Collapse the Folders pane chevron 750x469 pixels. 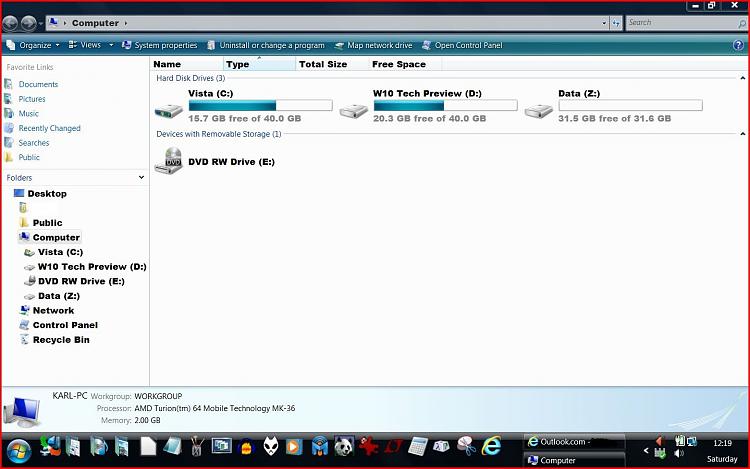click(x=141, y=177)
